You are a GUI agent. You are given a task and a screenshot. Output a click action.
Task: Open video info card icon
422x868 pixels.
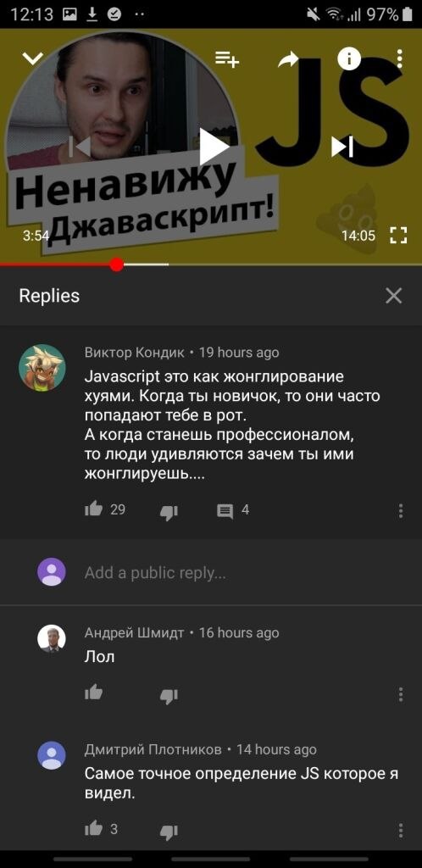(349, 58)
